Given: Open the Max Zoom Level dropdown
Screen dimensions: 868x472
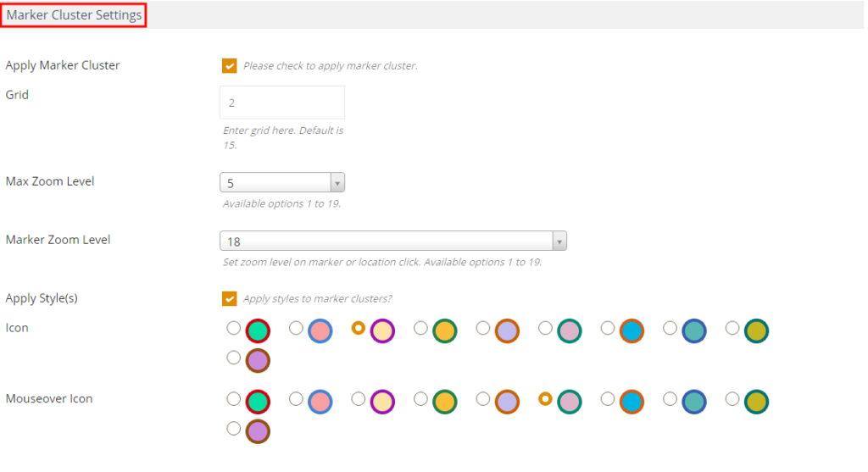Looking at the screenshot, I should pyautogui.click(x=282, y=182).
